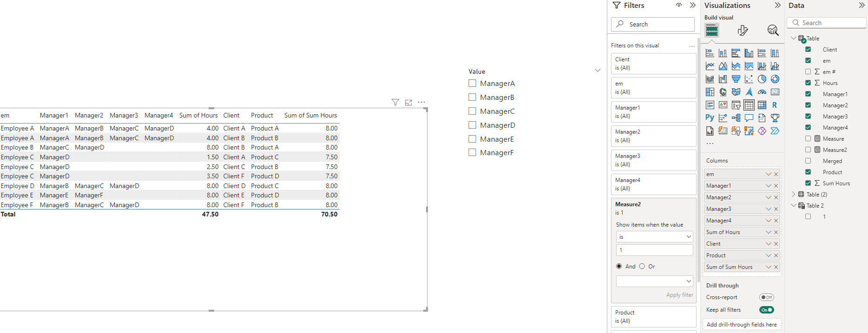Open more options ellipsis on the table visual
This screenshot has width=868, height=333.
click(421, 102)
